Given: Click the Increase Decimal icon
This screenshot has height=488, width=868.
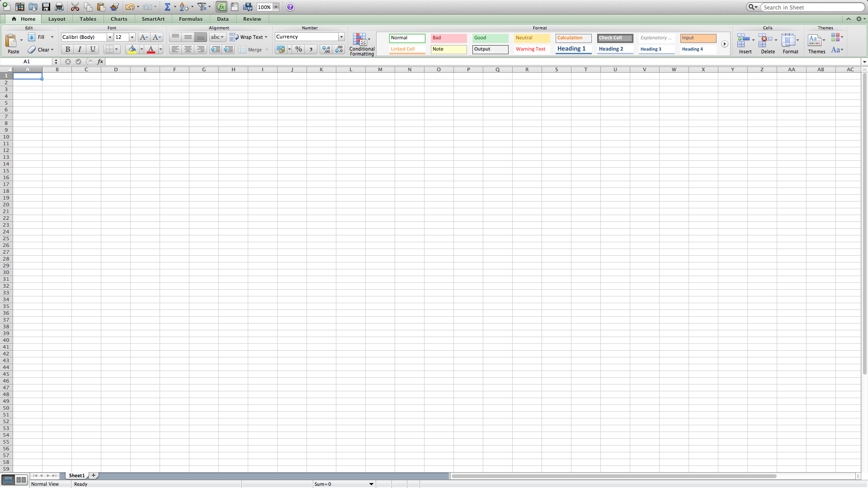Looking at the screenshot, I should (325, 49).
